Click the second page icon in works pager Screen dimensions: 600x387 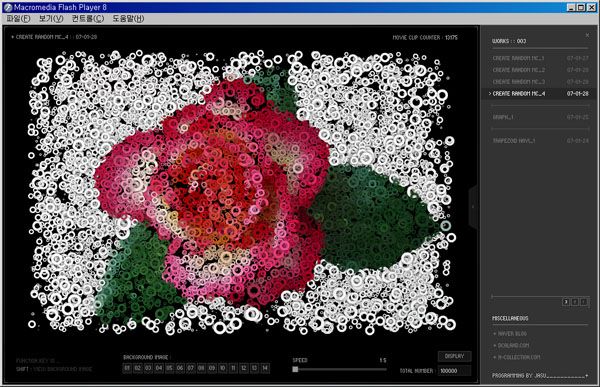[575, 302]
